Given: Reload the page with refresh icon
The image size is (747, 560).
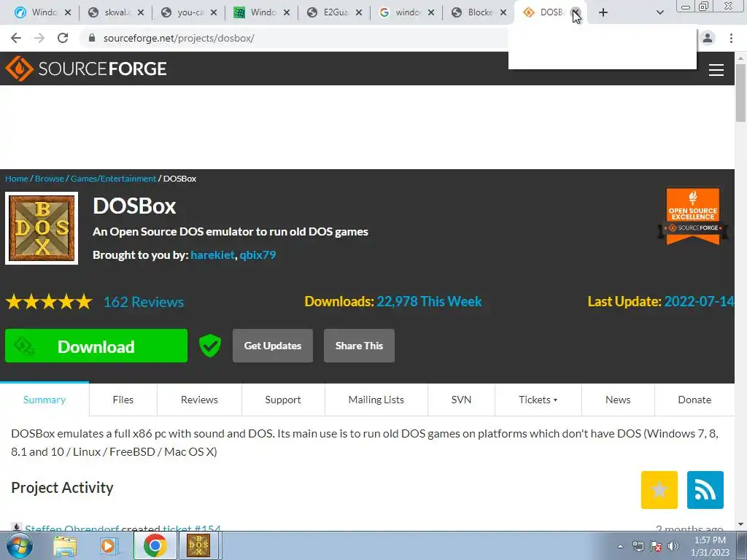Looking at the screenshot, I should point(63,38).
